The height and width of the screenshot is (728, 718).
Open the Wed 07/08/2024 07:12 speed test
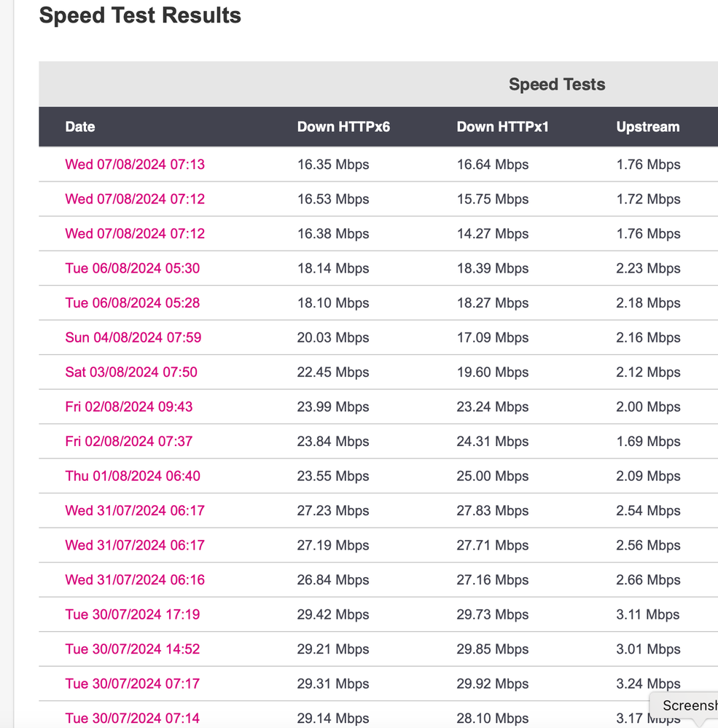coord(135,199)
